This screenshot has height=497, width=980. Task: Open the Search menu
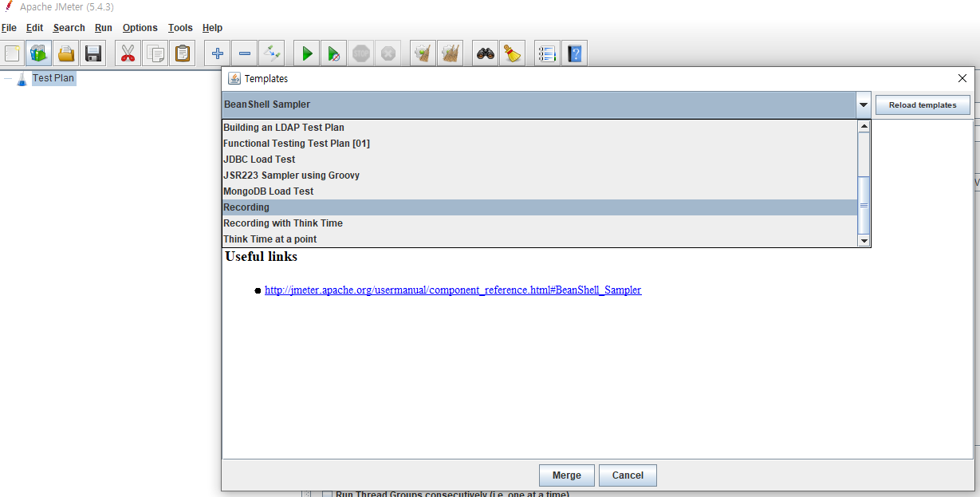pyautogui.click(x=69, y=27)
